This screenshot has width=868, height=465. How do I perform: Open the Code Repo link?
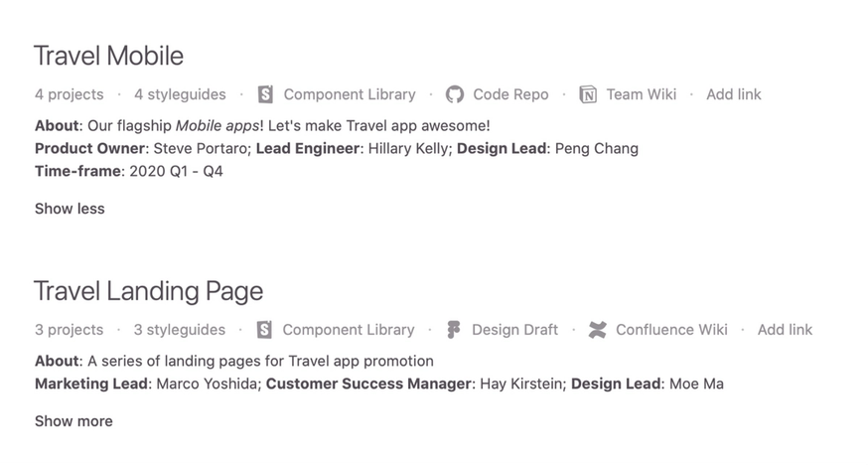(510, 94)
